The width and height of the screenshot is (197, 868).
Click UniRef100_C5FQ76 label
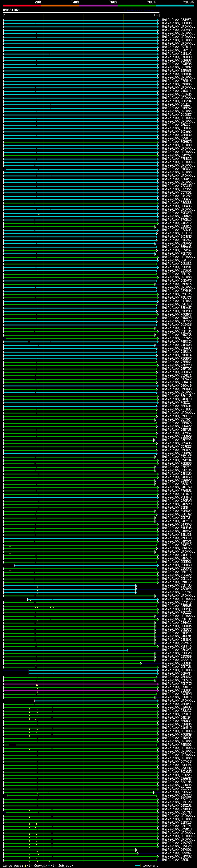coord(177,423)
